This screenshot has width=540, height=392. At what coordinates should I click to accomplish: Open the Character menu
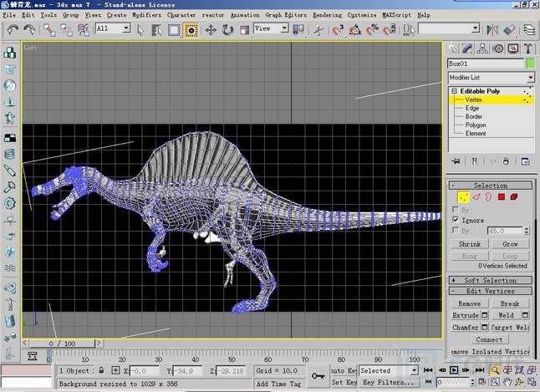click(x=181, y=15)
